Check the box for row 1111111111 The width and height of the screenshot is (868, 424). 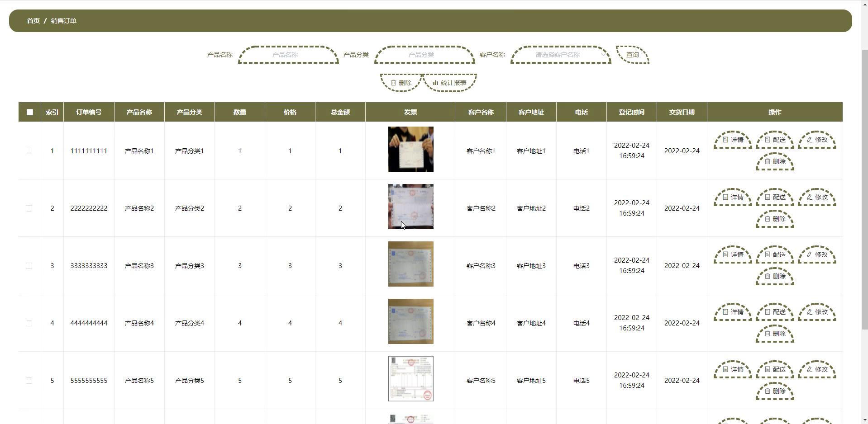29,151
